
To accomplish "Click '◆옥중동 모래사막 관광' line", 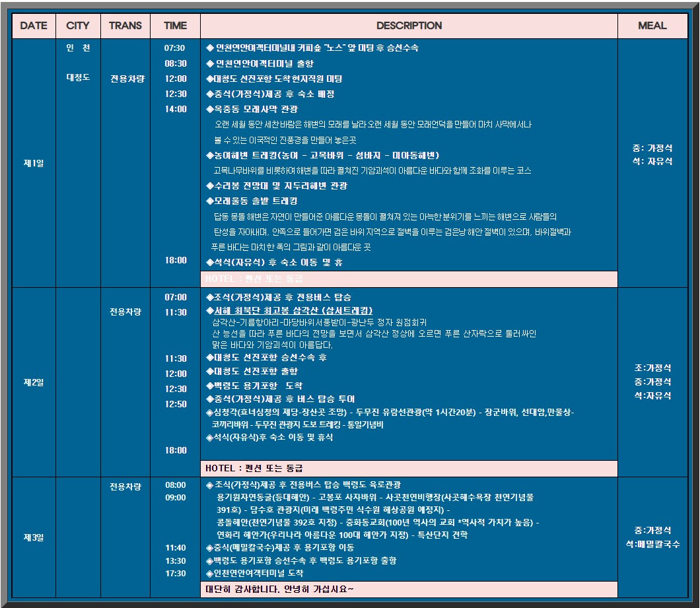I will pos(252,110).
